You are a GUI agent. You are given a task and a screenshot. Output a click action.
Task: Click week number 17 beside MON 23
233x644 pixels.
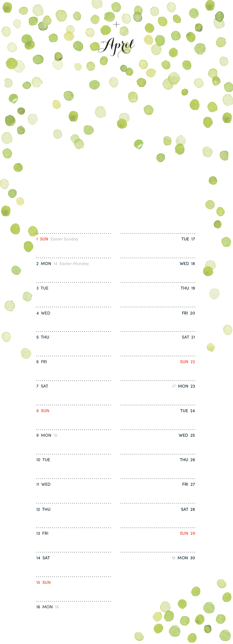[174, 386]
